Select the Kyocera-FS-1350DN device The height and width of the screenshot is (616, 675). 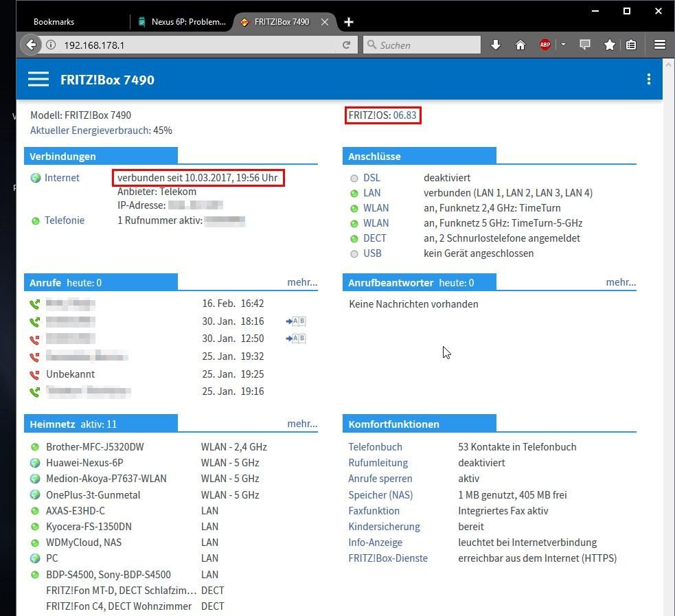pos(89,527)
